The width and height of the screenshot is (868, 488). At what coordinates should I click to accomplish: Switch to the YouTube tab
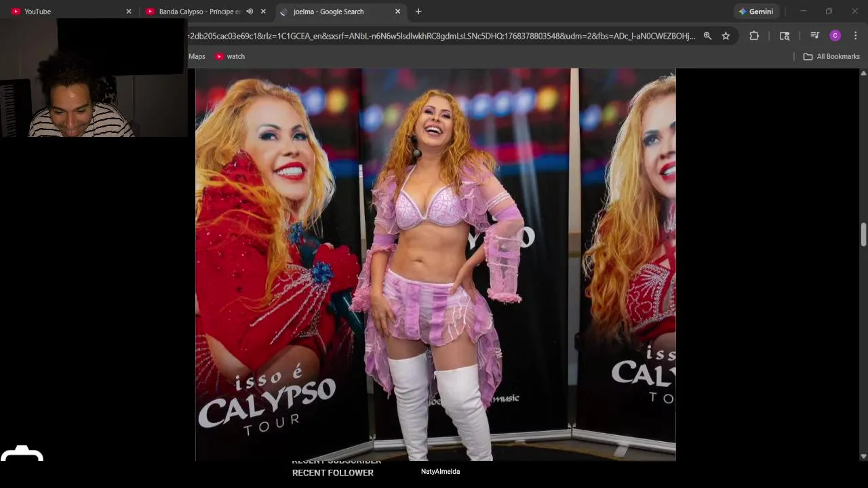tap(68, 12)
